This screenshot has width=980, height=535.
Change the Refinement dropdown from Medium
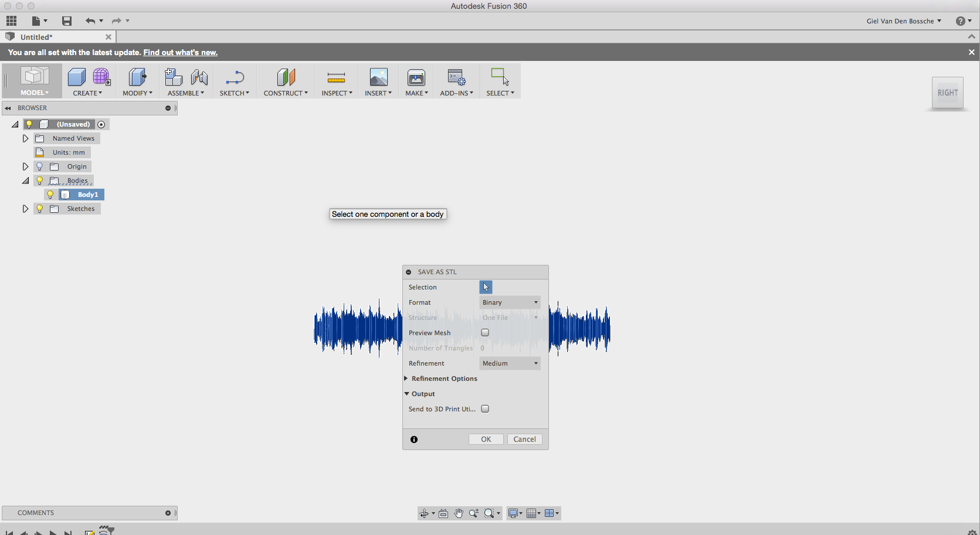[x=508, y=363]
